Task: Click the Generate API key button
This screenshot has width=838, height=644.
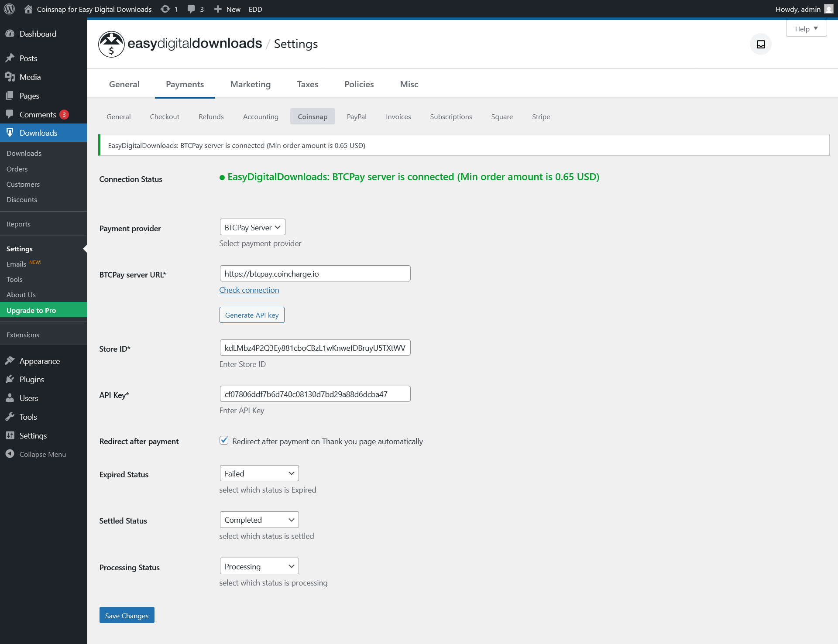Action: click(252, 315)
